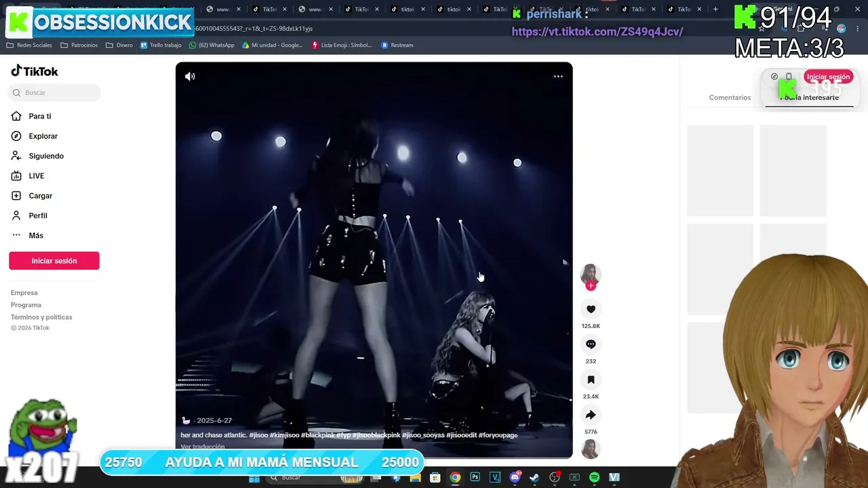Click the 2025-6-27 date on the video

coord(214,421)
